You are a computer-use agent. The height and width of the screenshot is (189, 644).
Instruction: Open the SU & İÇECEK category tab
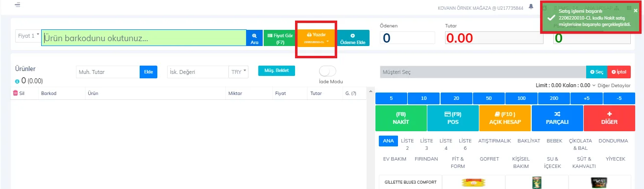552,162
